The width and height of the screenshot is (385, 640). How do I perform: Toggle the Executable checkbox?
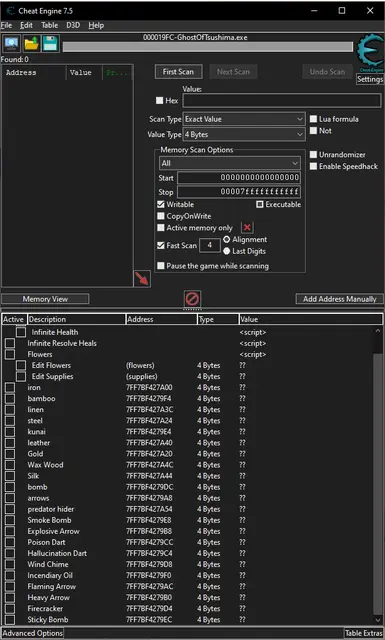click(x=260, y=204)
